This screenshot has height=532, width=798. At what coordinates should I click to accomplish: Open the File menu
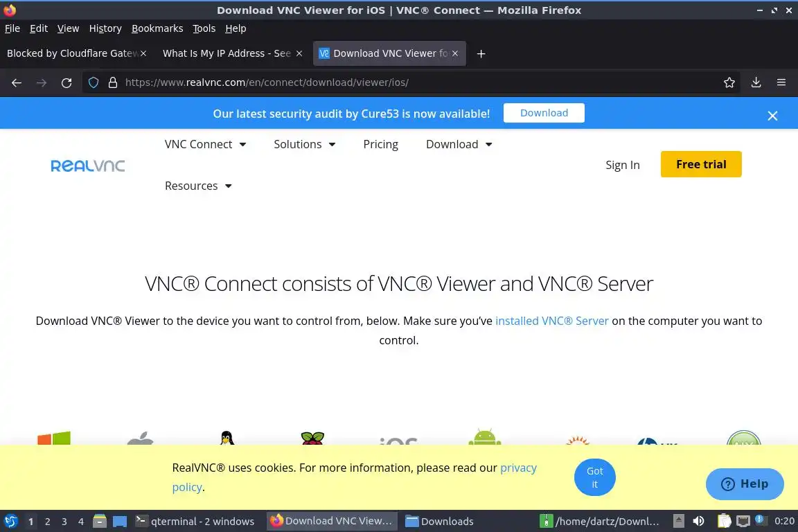point(12,28)
